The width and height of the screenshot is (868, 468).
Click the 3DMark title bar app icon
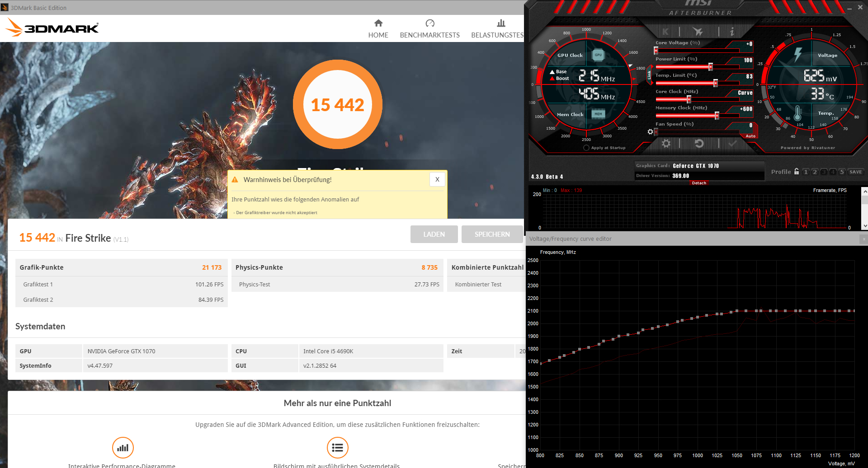pos(5,7)
